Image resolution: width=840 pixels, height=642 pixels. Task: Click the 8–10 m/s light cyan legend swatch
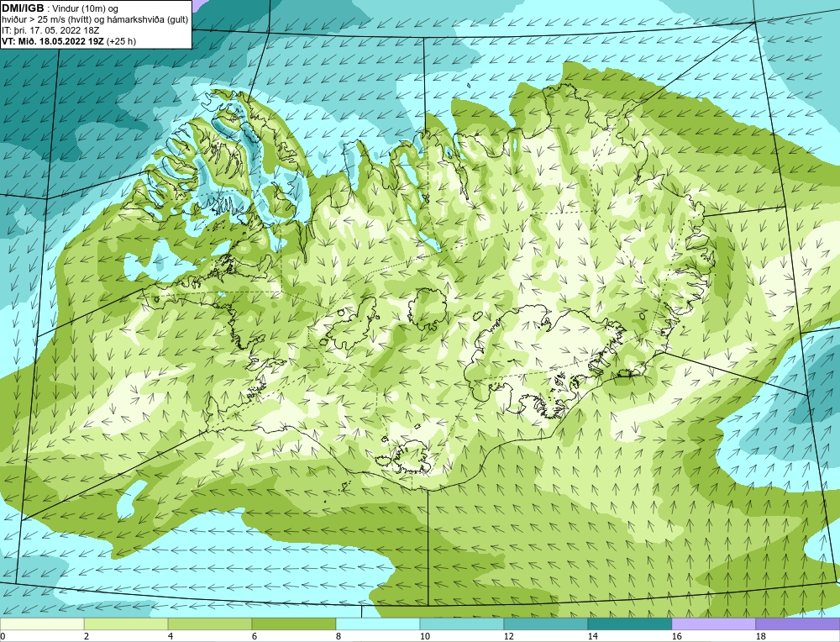point(378,624)
